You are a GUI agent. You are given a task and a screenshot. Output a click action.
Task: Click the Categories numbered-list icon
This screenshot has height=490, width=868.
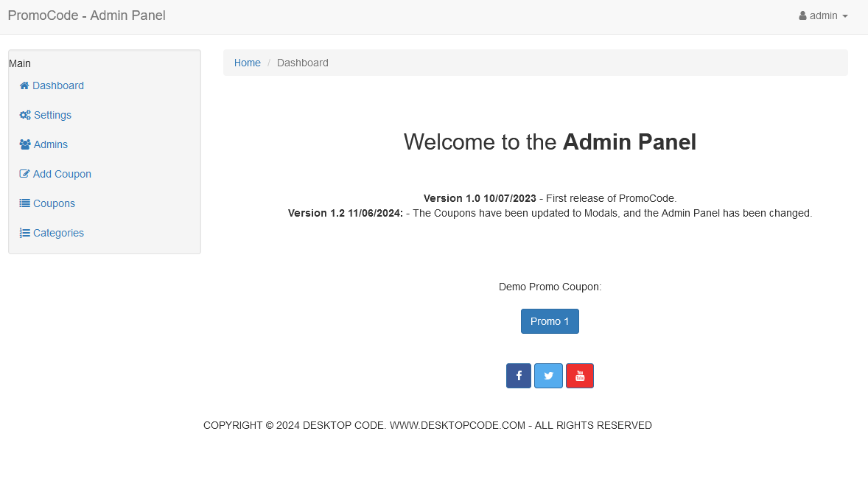[x=25, y=233]
